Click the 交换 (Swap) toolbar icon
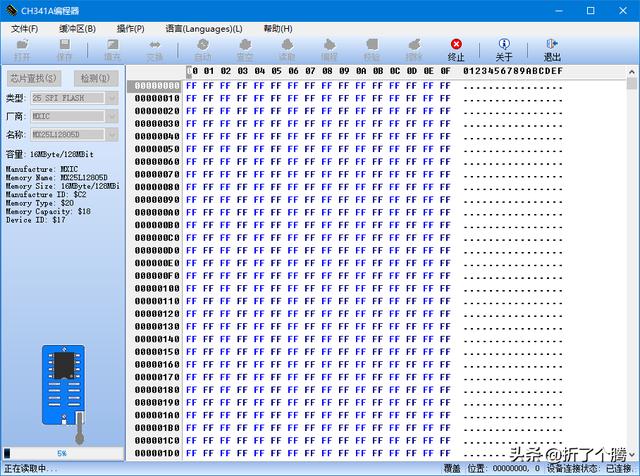 click(154, 49)
